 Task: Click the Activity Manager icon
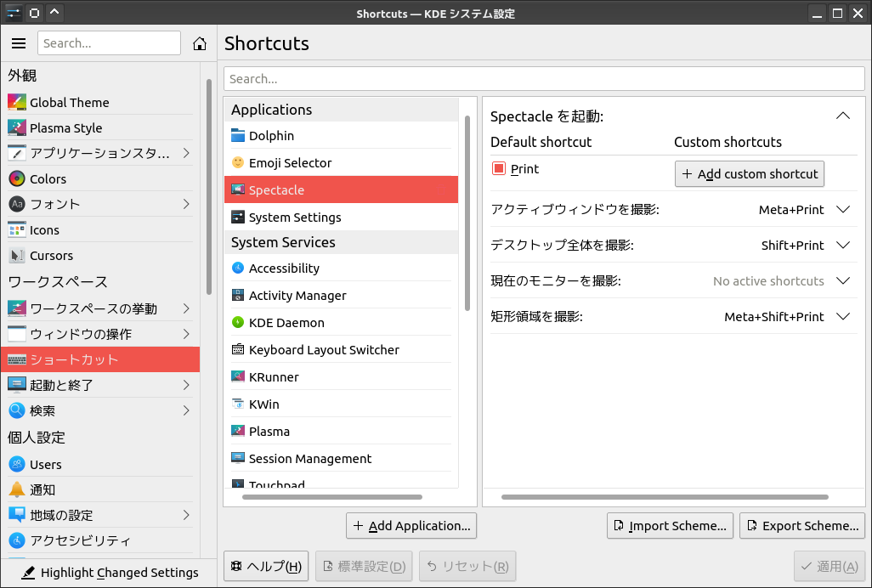pos(238,295)
